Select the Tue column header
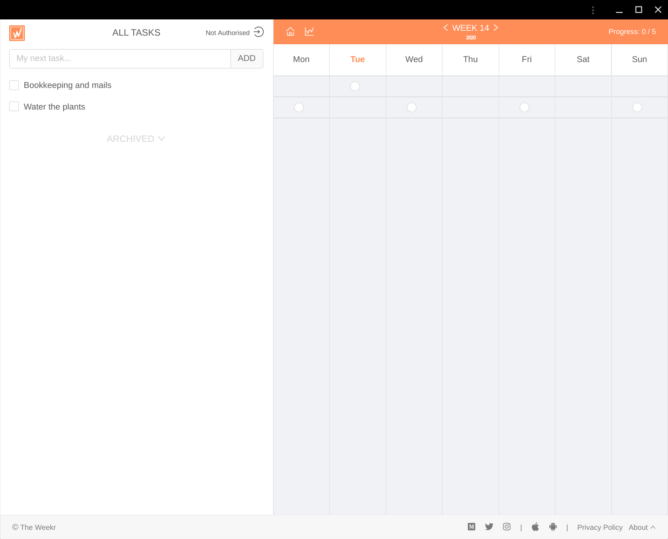This screenshot has width=668, height=539. point(357,60)
